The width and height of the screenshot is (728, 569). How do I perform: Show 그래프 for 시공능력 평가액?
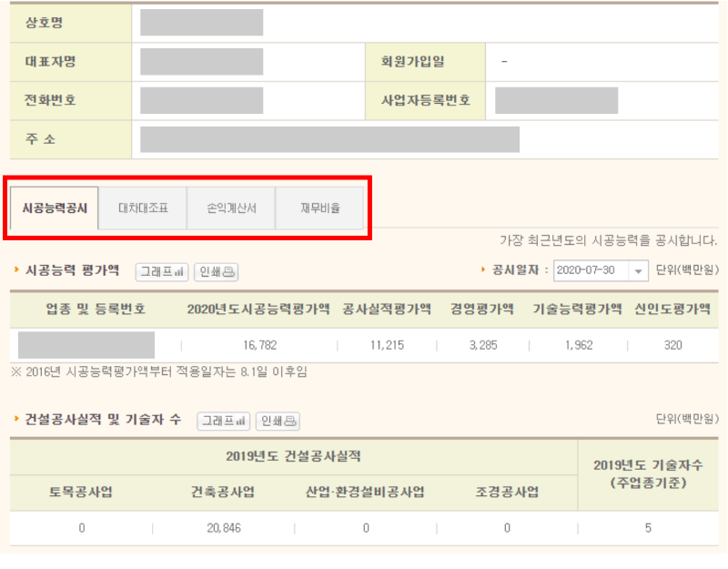(162, 271)
